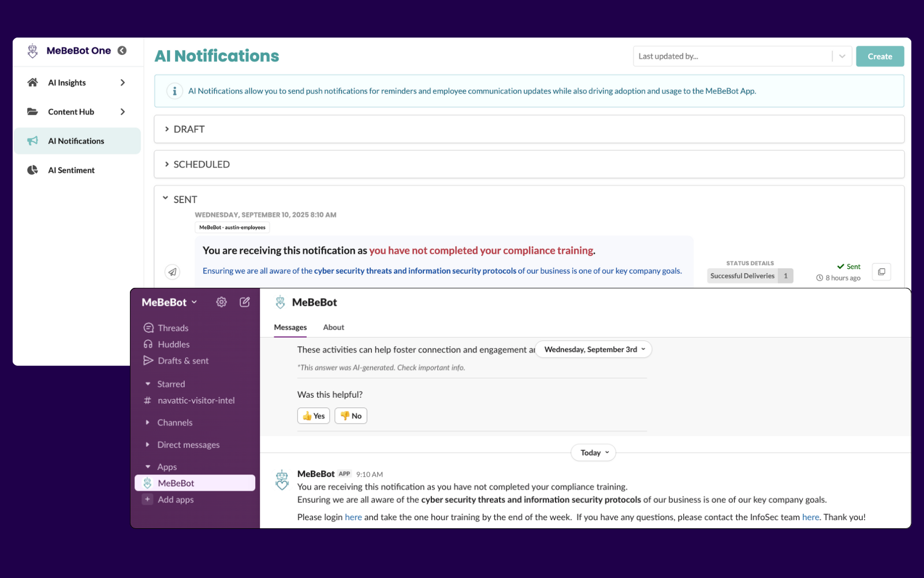Open Slack preferences gear icon
Image resolution: width=924 pixels, height=578 pixels.
pyautogui.click(x=221, y=302)
